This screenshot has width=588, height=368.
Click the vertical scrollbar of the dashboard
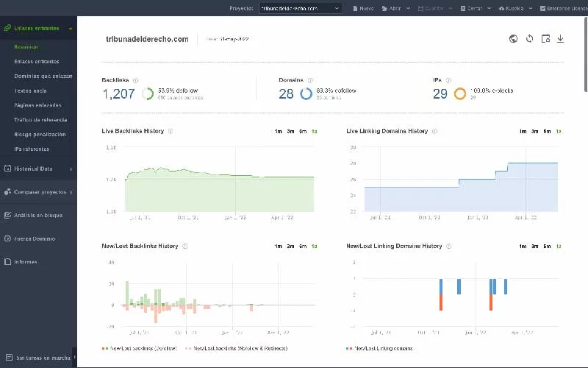(586, 54)
